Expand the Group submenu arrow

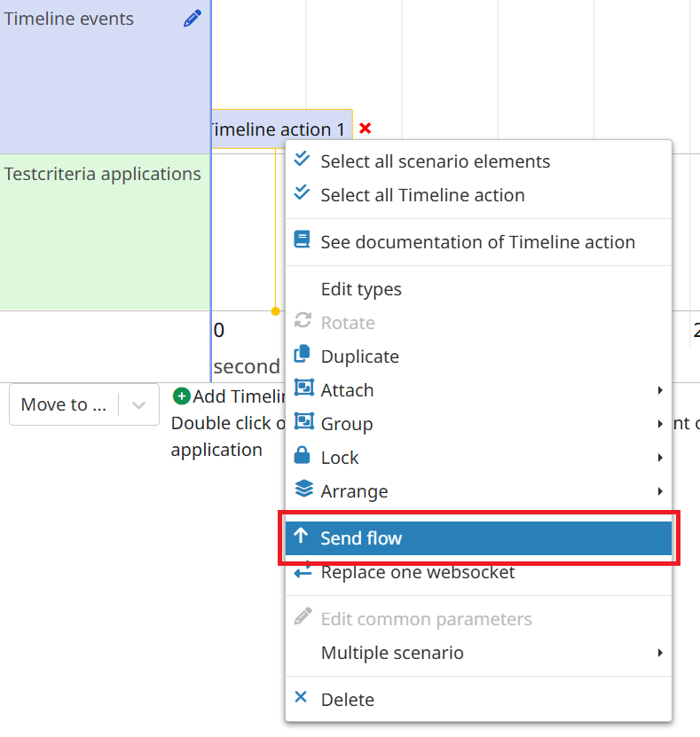660,424
